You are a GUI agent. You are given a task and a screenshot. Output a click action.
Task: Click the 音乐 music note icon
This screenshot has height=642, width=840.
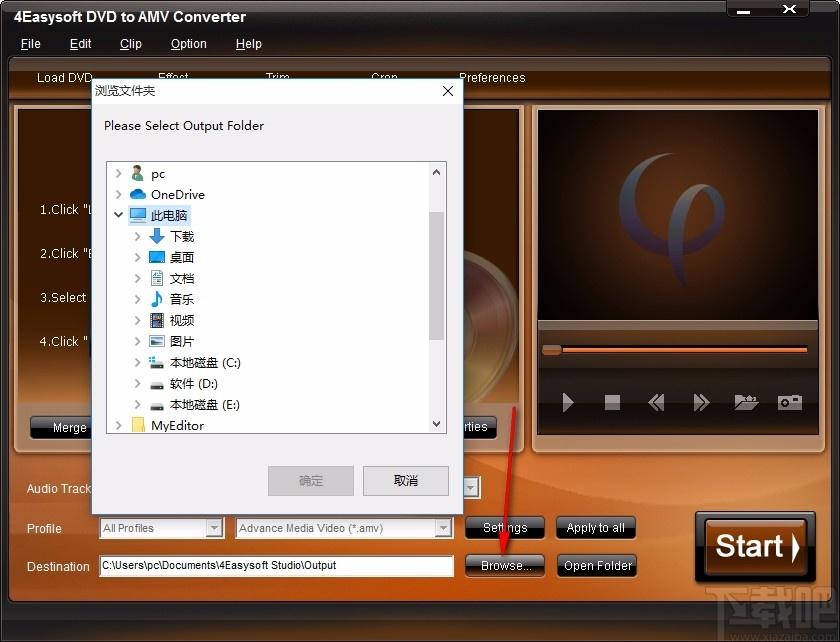coord(157,299)
